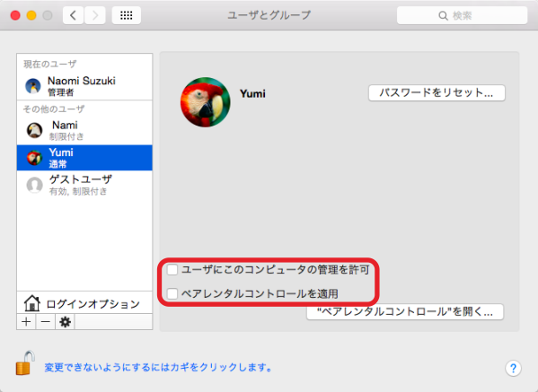Select ゲストユーザ in user list
The width and height of the screenshot is (538, 392).
[x=84, y=185]
